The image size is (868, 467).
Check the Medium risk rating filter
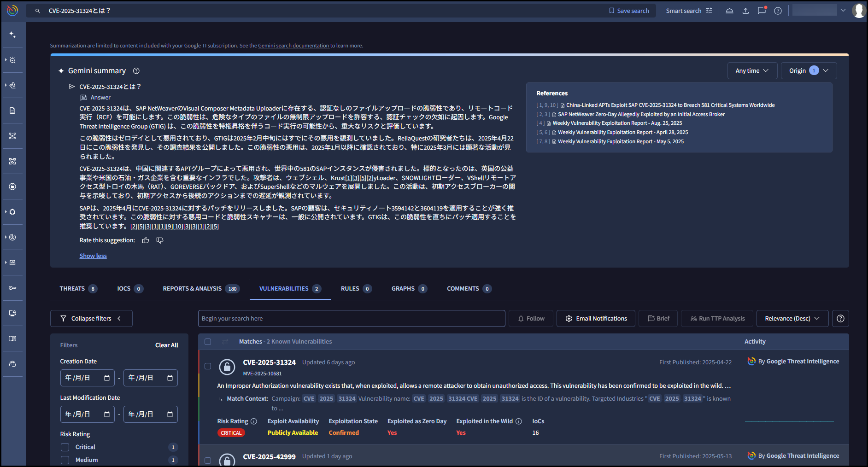click(65, 460)
